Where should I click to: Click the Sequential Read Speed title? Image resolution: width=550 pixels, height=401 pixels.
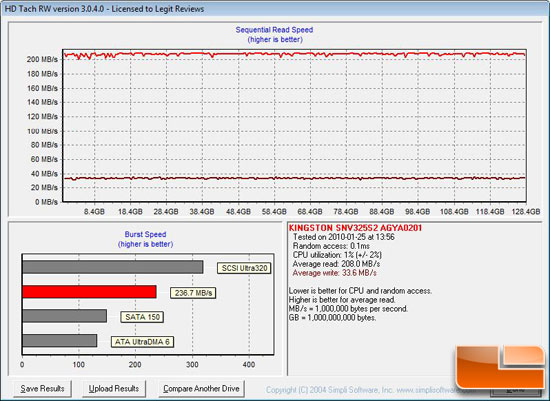tap(274, 30)
